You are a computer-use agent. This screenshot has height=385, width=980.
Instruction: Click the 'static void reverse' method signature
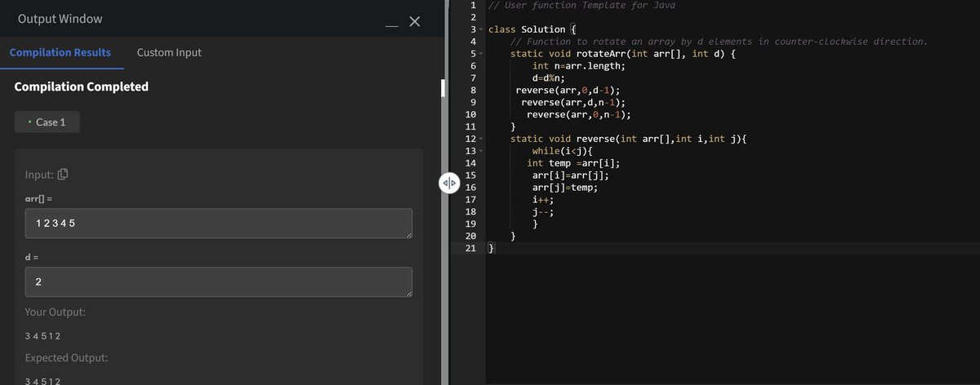coord(629,139)
